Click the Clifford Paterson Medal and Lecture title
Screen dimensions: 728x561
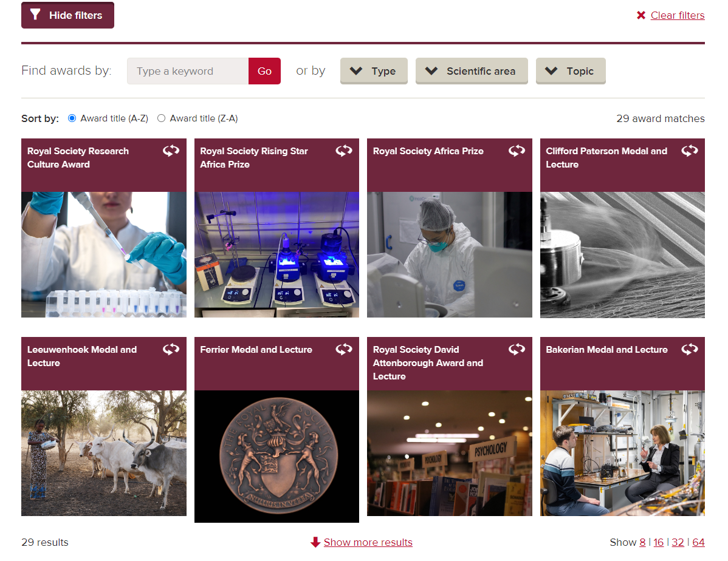606,158
